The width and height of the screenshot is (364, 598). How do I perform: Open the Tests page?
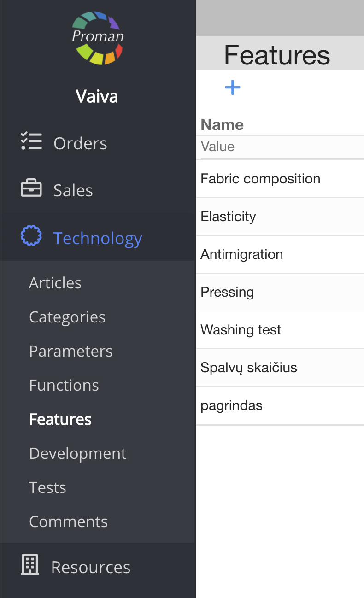(x=48, y=487)
